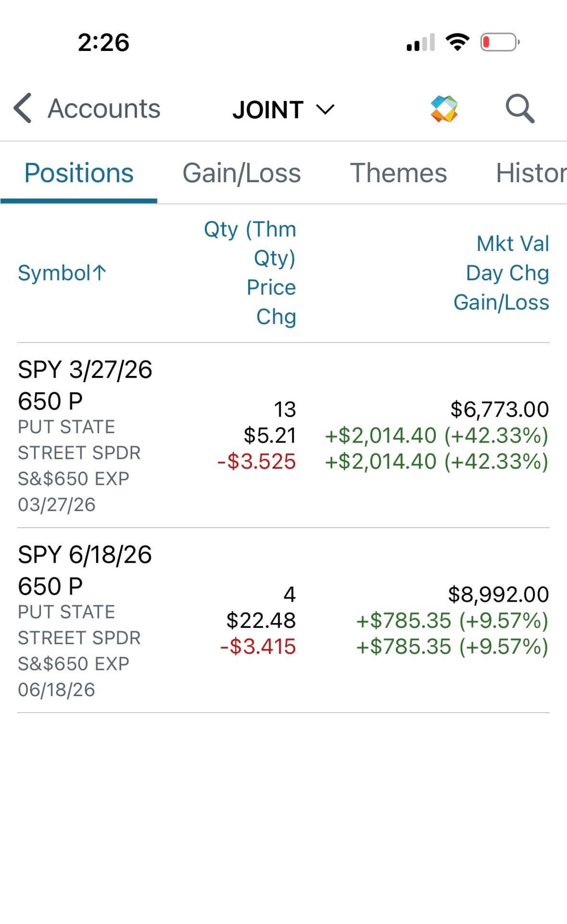This screenshot has width=567, height=924.
Task: Tap the $6,773.00 market value
Action: pos(499,409)
